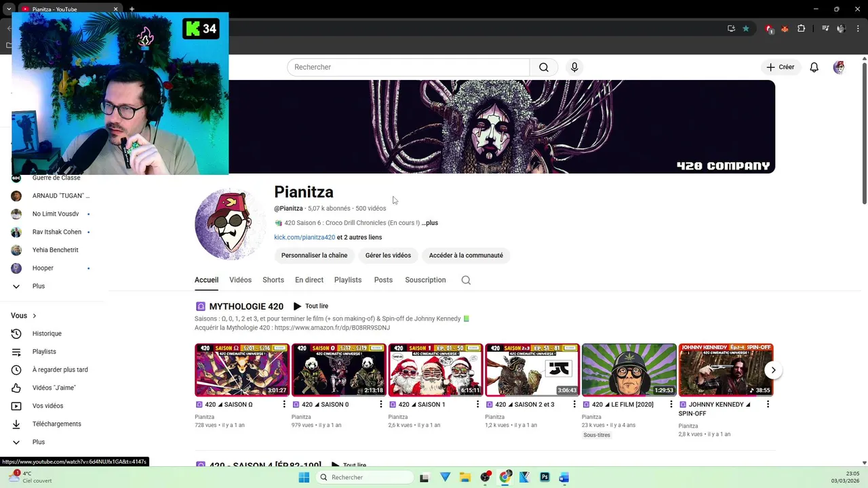
Task: Click Personnaliser la chaîne button
Action: click(x=314, y=256)
